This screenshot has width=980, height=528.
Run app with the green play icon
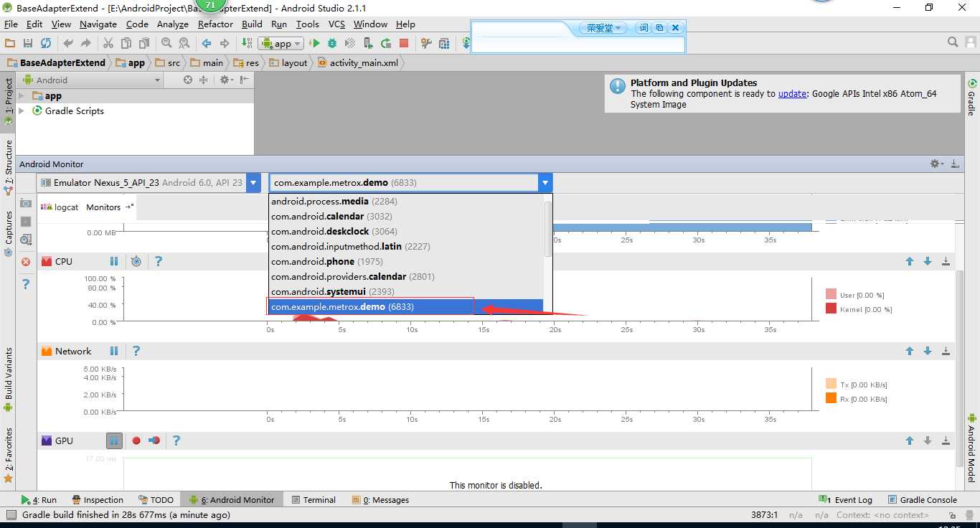click(314, 44)
